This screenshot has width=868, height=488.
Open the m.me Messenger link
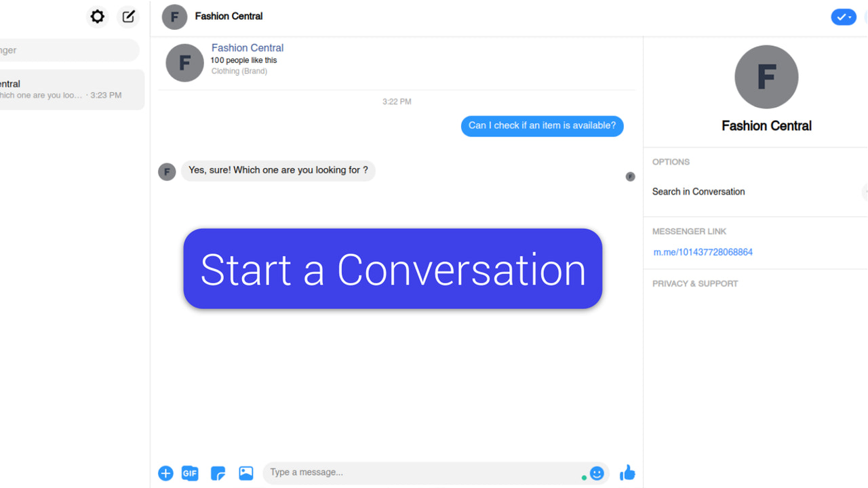(703, 251)
